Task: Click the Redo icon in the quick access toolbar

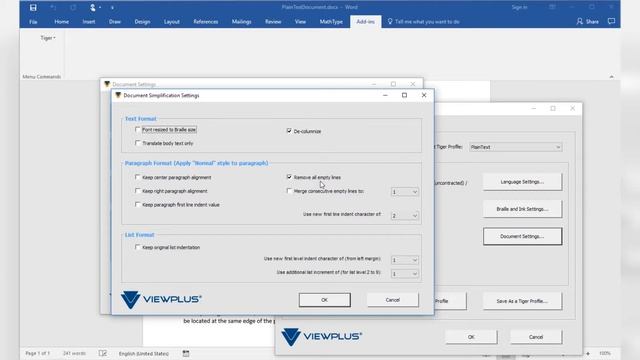Action: pos(73,7)
